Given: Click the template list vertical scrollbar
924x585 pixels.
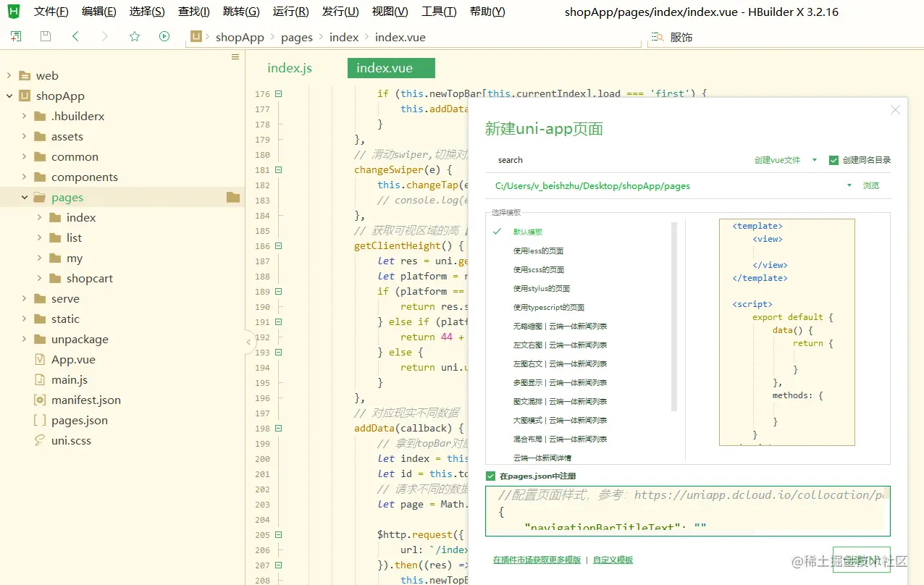Looking at the screenshot, I should click(x=674, y=316).
